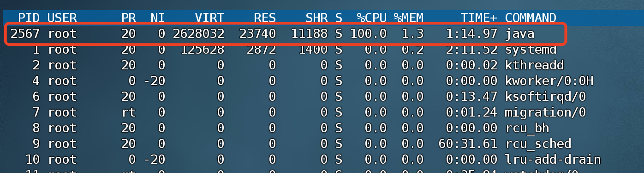Viewport: 644px width, 173px height.
Task: Click the SHR column header
Action: pos(316,18)
